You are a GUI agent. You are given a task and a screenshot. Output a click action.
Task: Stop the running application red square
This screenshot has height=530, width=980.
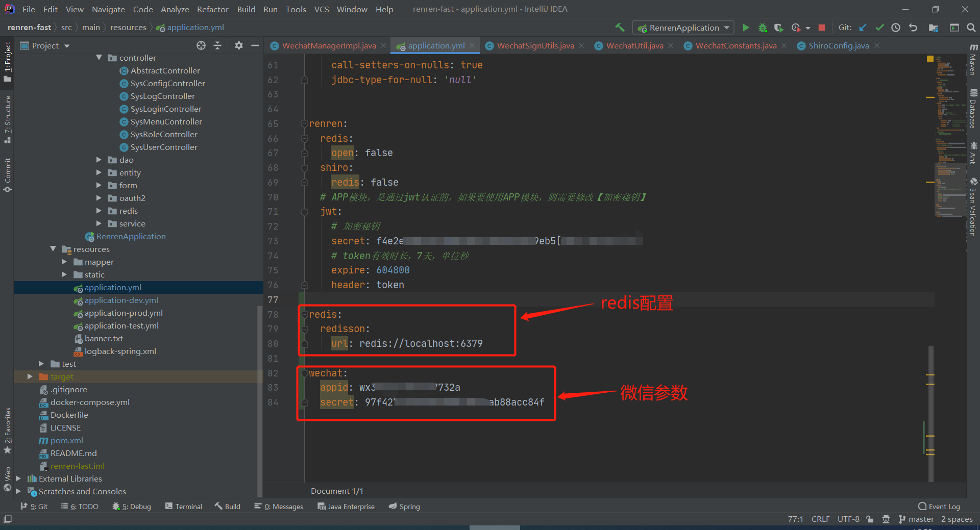pos(822,28)
